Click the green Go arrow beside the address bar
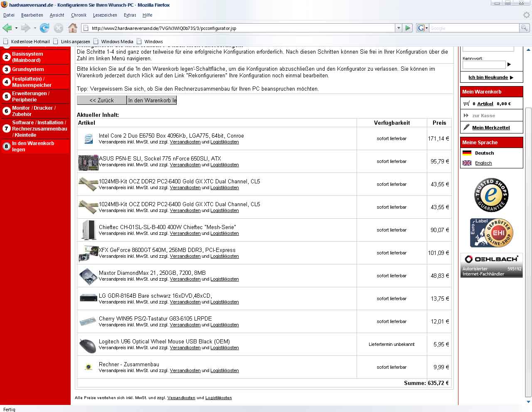Viewport: 532px width, 412px height. (408, 28)
